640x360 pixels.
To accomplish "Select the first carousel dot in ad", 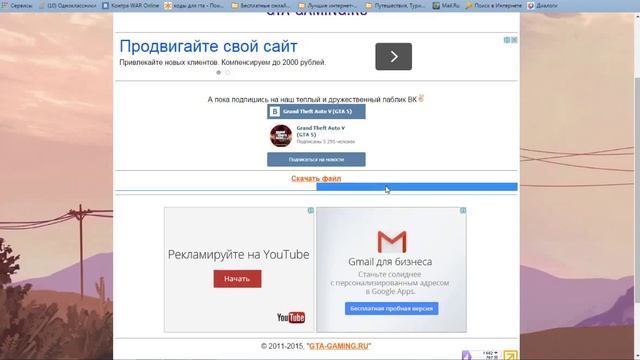I will click(x=218, y=73).
